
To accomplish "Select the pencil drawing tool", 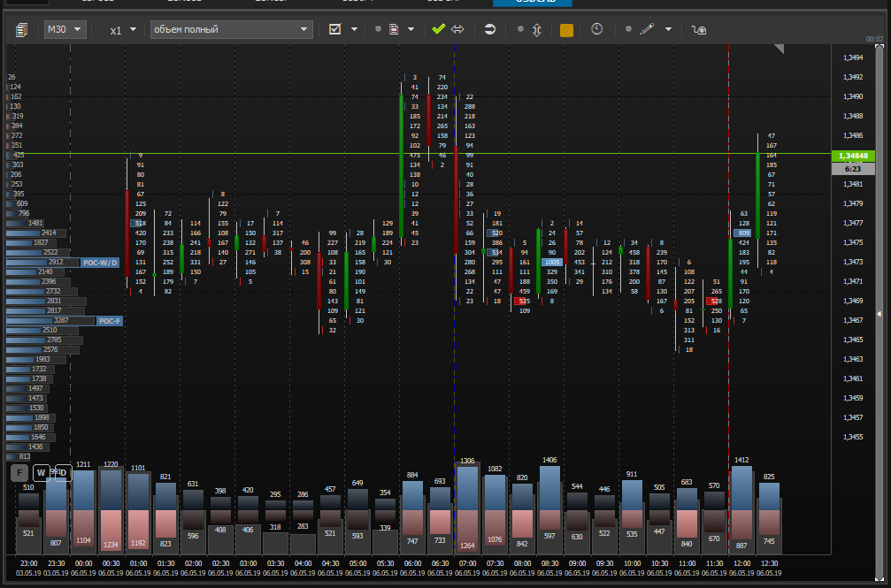I will [x=646, y=29].
